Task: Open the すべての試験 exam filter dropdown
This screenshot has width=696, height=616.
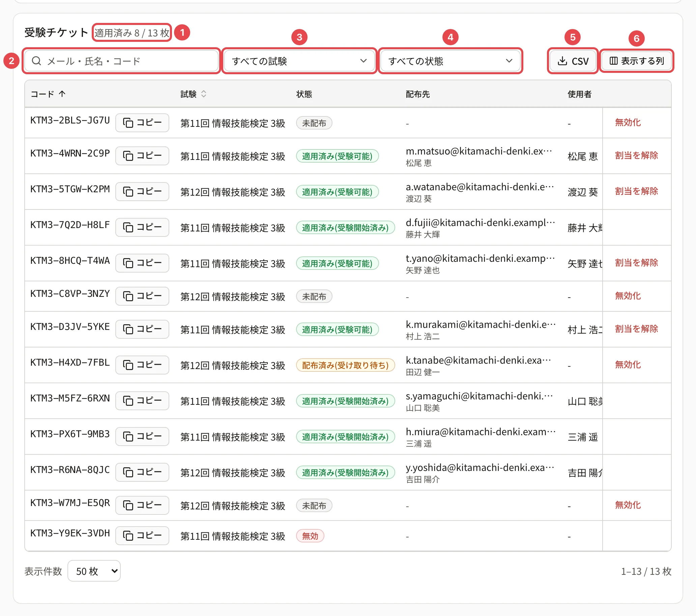Action: point(299,61)
